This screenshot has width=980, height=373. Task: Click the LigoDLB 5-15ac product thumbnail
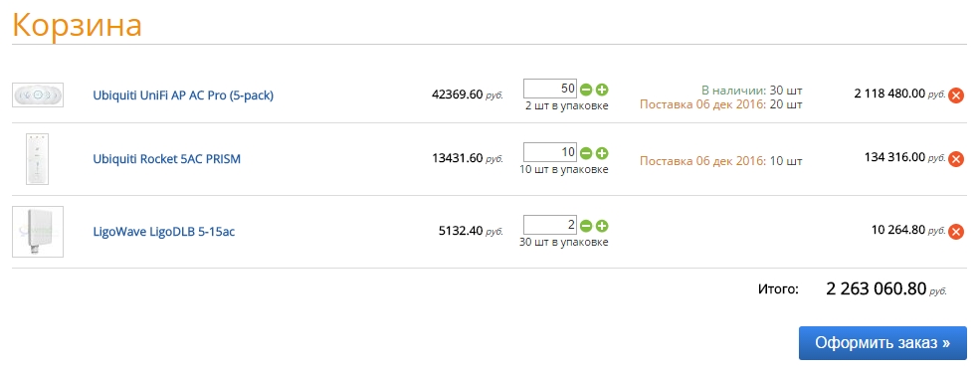coord(38,231)
